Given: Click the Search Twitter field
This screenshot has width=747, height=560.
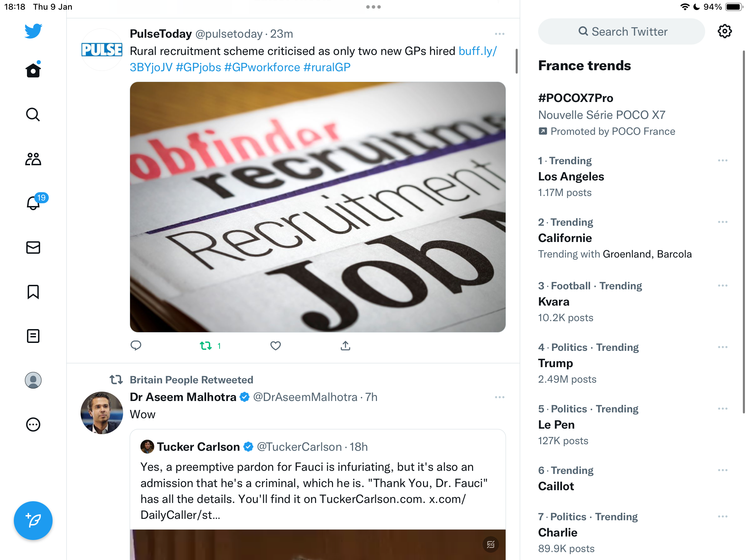Looking at the screenshot, I should point(621,31).
